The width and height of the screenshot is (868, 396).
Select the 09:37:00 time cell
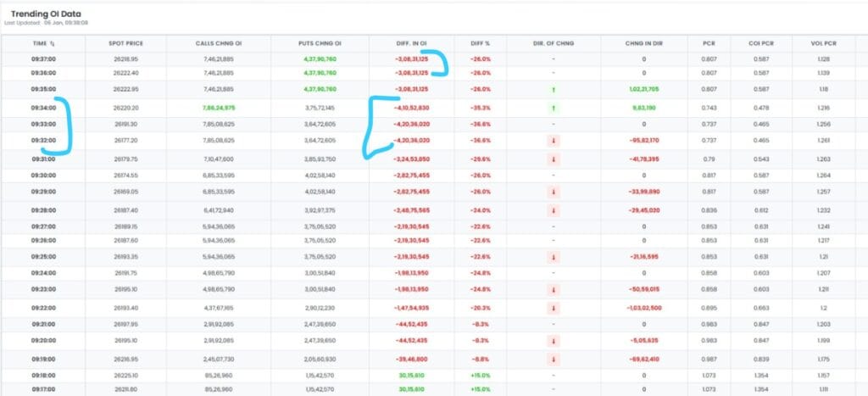[x=43, y=59]
